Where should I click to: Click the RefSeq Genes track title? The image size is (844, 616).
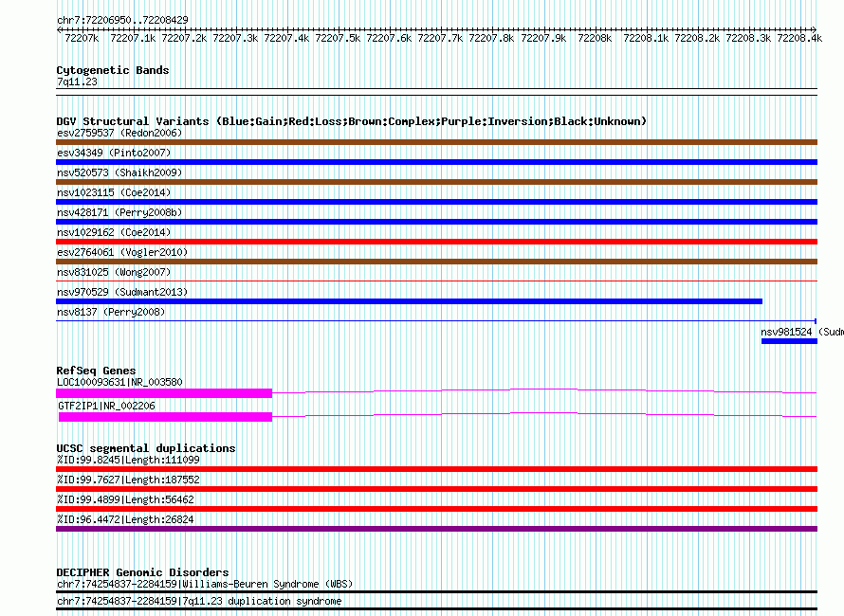point(96,371)
